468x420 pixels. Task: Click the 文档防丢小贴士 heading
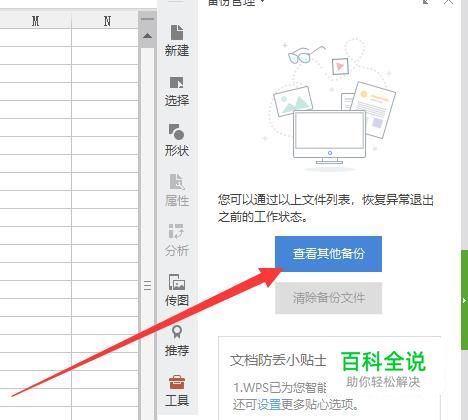(x=278, y=360)
